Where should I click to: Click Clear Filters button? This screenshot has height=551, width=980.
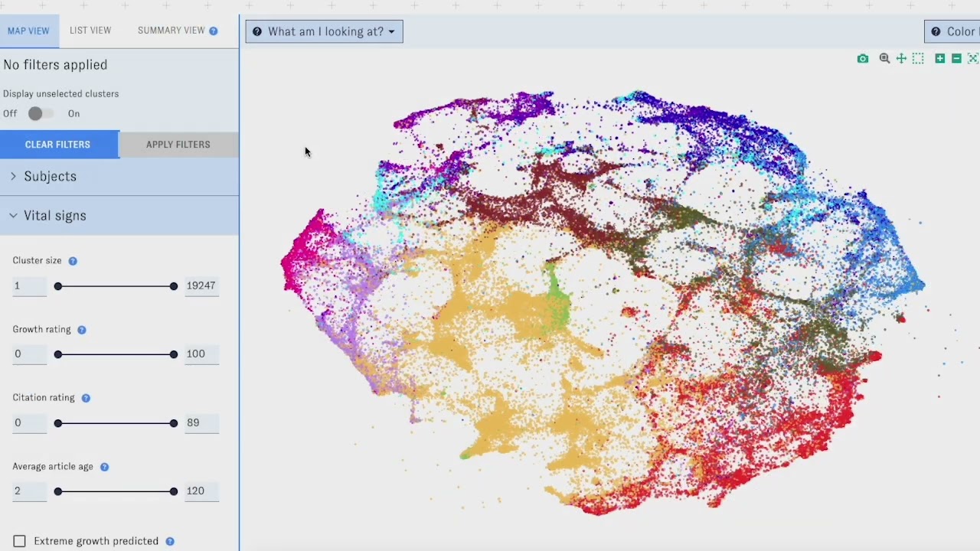58,145
